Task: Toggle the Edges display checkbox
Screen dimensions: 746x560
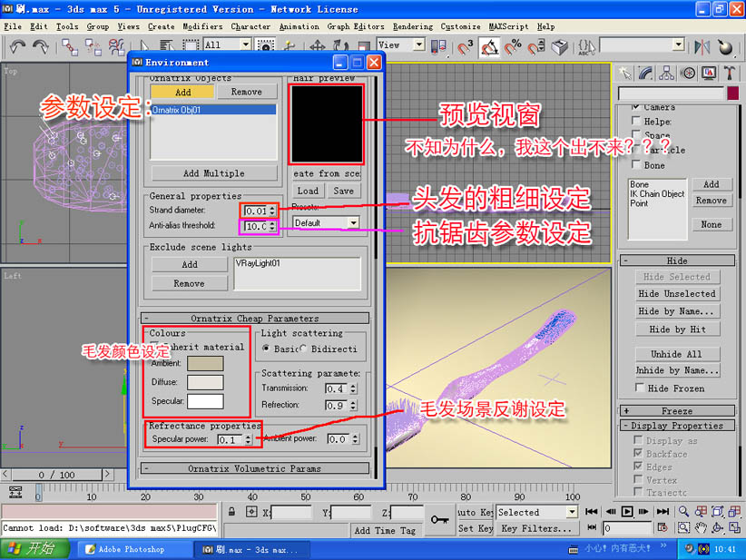Action: (x=639, y=467)
